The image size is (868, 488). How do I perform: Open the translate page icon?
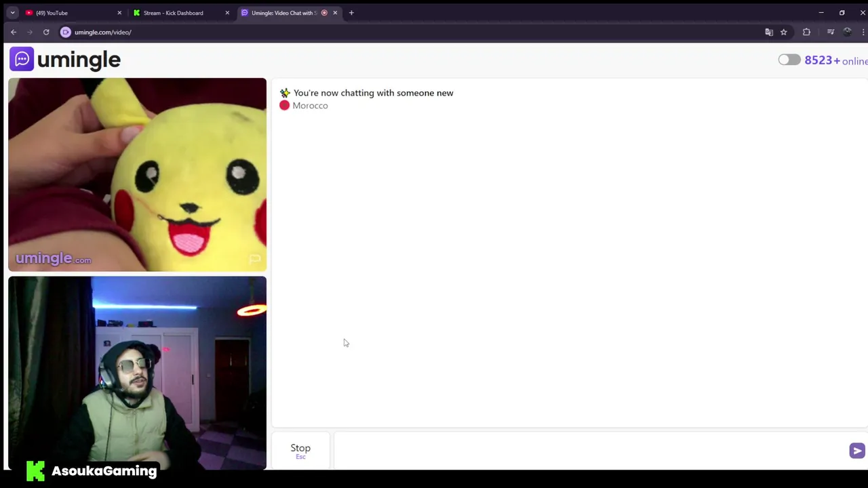click(x=769, y=32)
